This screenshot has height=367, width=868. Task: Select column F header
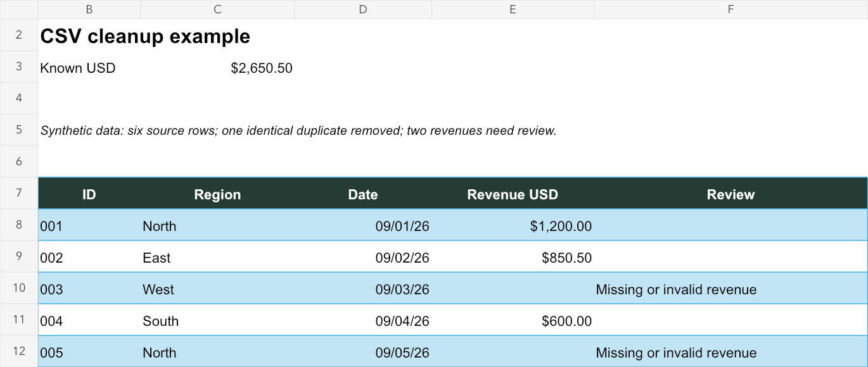click(x=731, y=9)
